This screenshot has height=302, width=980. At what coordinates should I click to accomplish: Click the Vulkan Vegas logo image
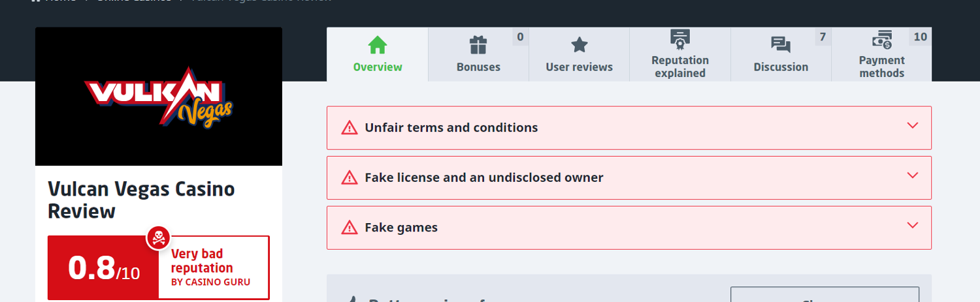159,97
